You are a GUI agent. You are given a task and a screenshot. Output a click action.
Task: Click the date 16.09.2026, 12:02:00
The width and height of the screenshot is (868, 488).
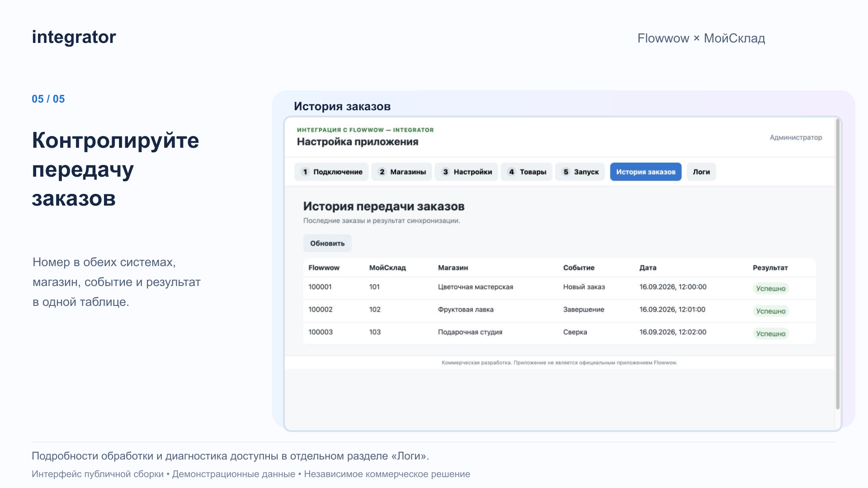673,332
